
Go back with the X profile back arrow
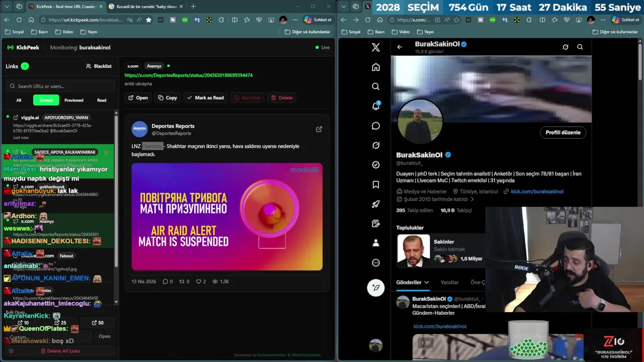(399, 47)
